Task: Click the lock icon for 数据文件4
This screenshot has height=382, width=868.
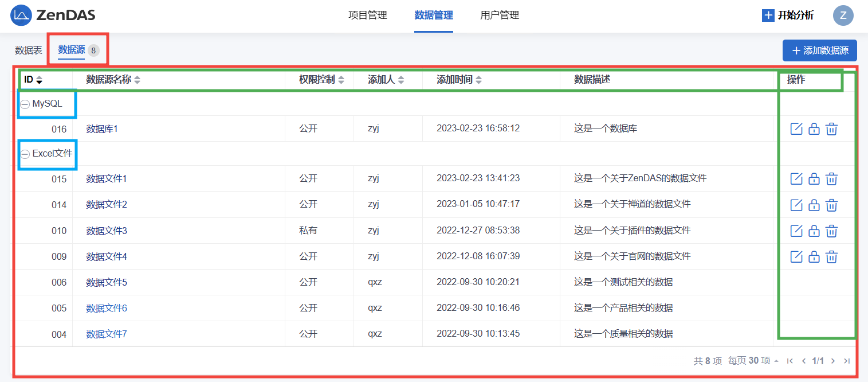Action: pos(814,256)
